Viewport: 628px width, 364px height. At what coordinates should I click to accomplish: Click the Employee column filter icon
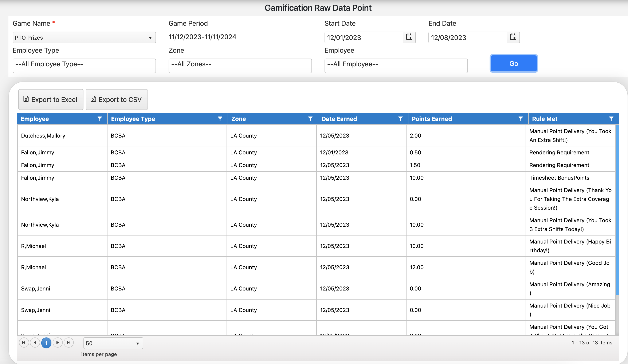[x=100, y=119]
